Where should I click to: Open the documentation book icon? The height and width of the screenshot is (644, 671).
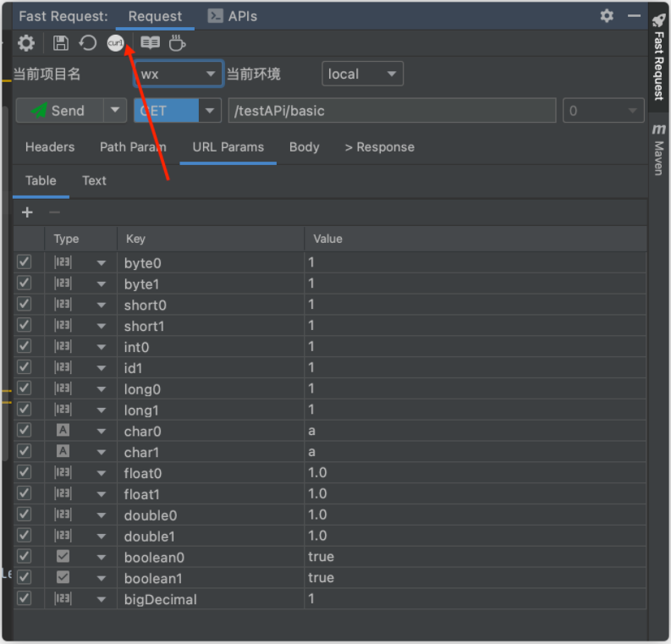click(150, 43)
